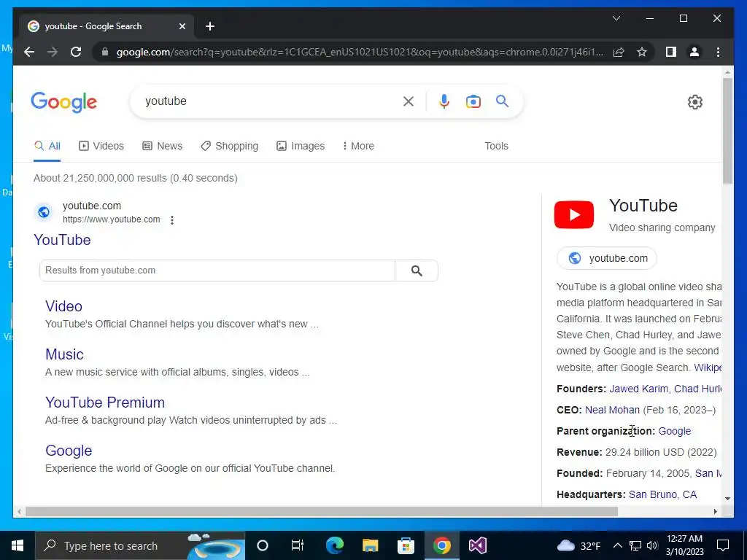The image size is (747, 560).
Task: Share this page from address bar
Action: coord(619,52)
